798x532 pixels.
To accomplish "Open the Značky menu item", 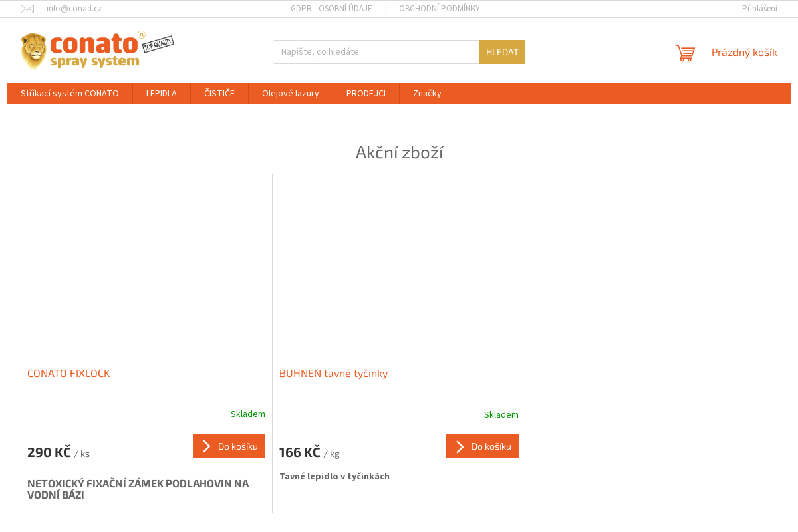I will click(427, 94).
